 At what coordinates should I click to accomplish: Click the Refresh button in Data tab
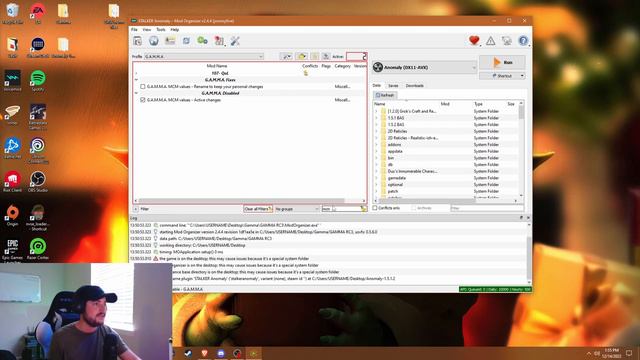(x=385, y=95)
